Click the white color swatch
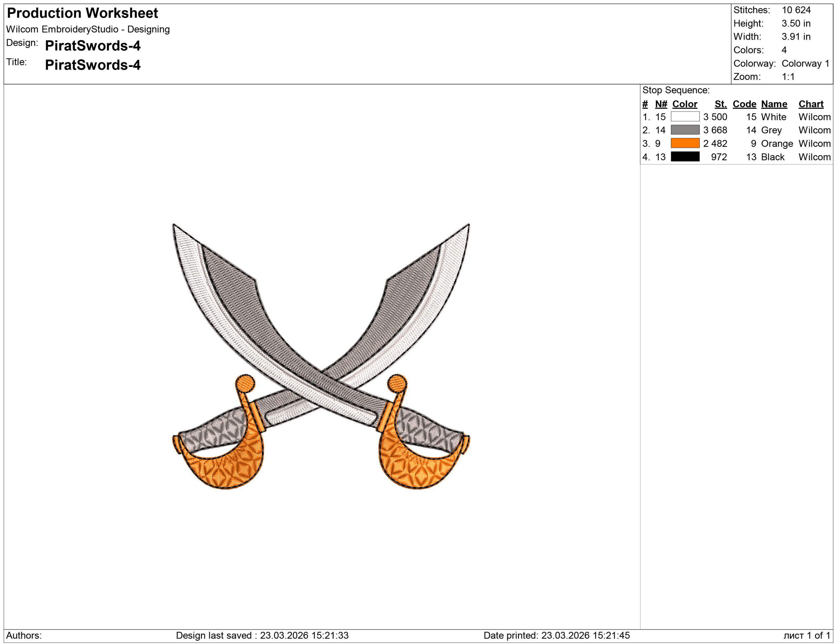 point(685,116)
